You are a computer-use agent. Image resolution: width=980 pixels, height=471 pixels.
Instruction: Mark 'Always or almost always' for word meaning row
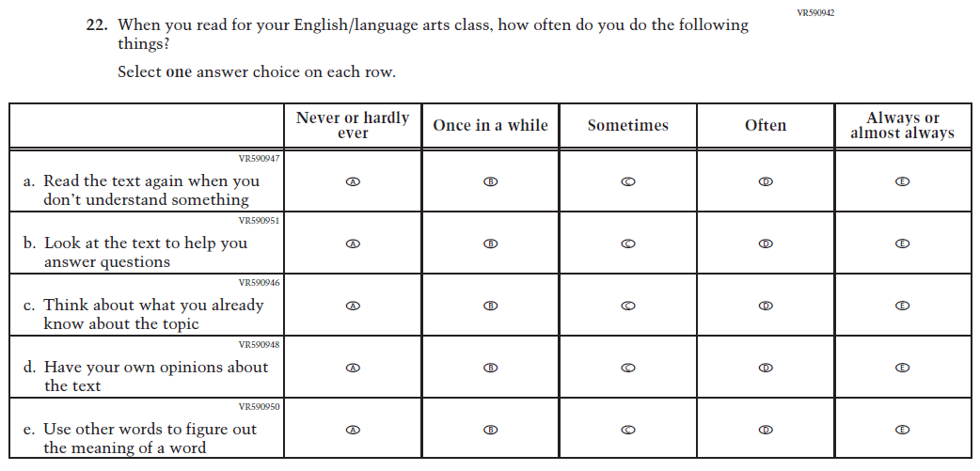pyautogui.click(x=902, y=430)
